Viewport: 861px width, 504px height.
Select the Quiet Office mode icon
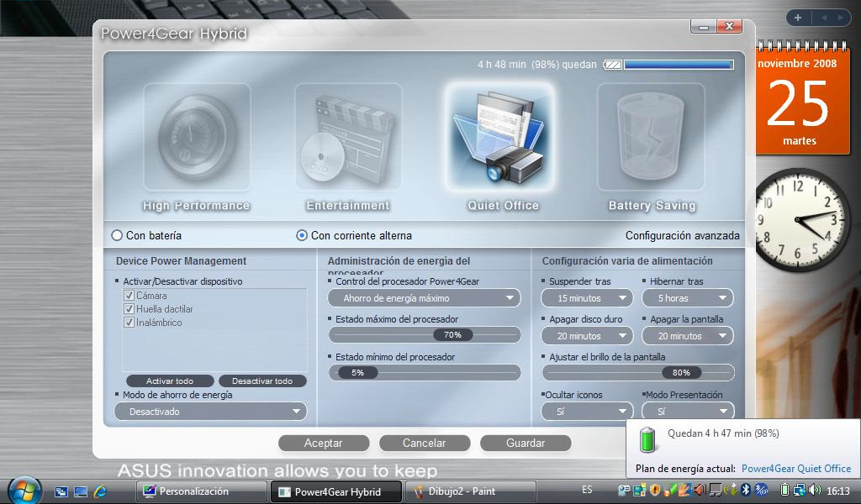click(499, 137)
